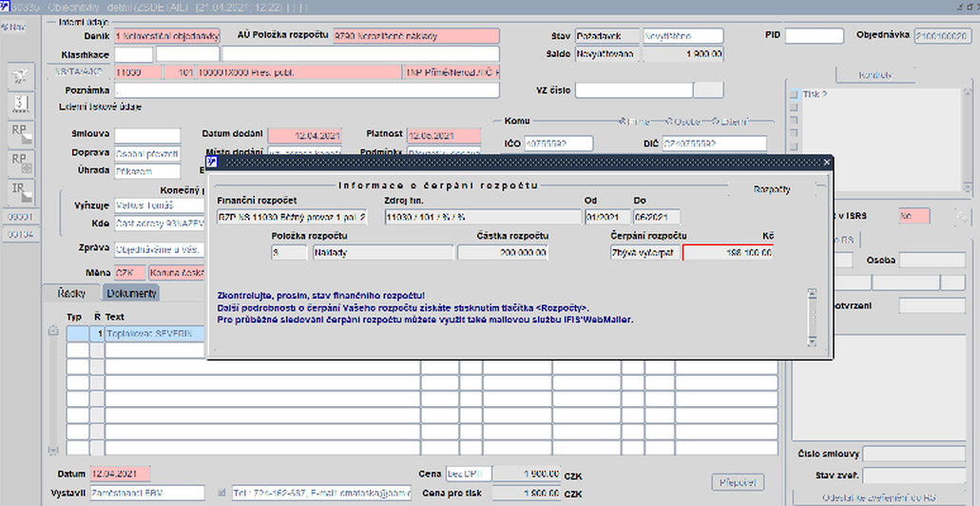Click the Smlouva field
This screenshot has height=506, width=980.
click(x=147, y=136)
